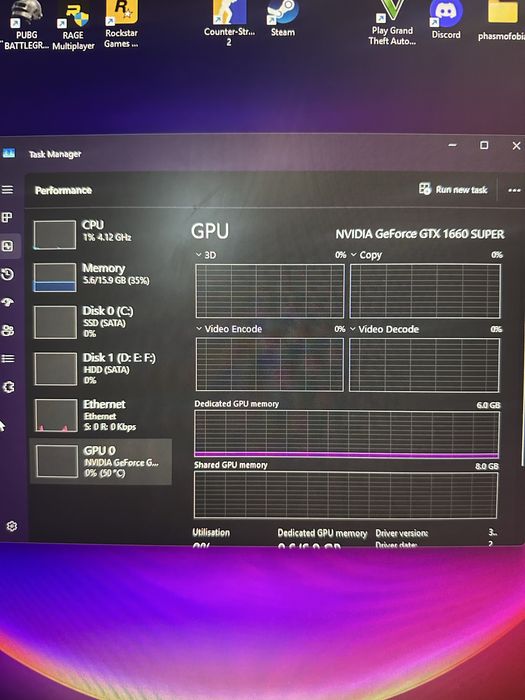Click the Copy engine utilization graph
Image resolution: width=525 pixels, height=700 pixels.
click(425, 291)
